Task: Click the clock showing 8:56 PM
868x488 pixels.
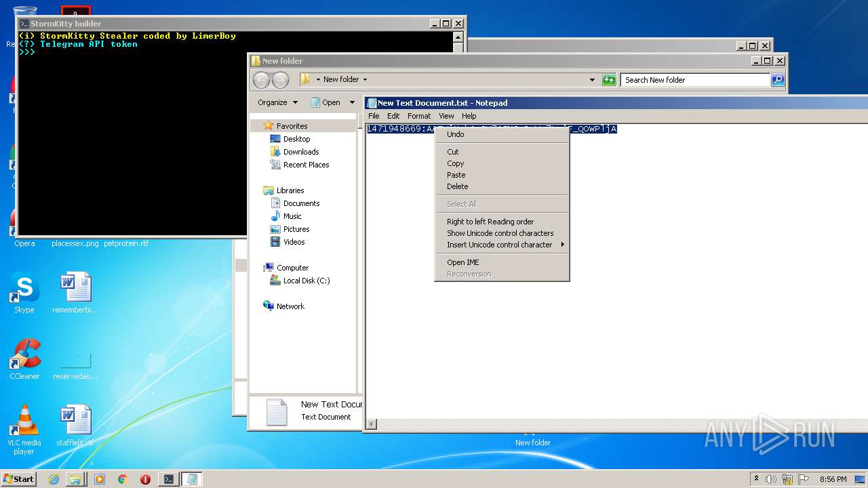Action: [833, 479]
